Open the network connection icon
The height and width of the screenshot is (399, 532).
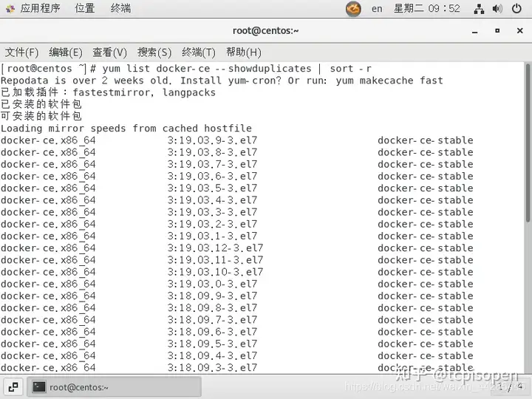[479, 9]
